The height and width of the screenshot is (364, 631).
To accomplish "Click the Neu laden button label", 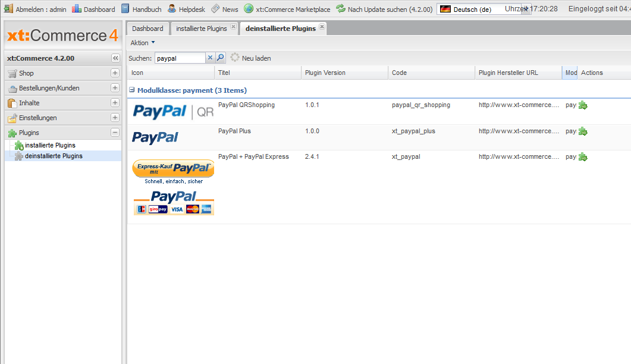I will [x=256, y=58].
